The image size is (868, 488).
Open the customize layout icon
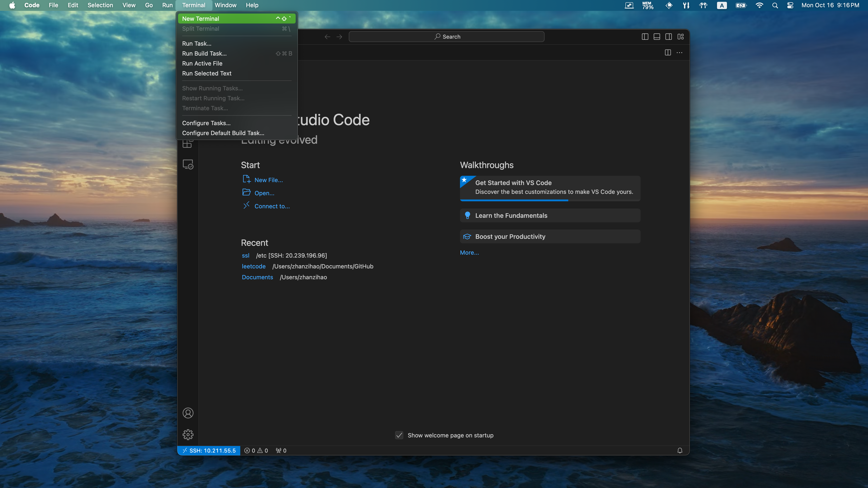pyautogui.click(x=680, y=37)
